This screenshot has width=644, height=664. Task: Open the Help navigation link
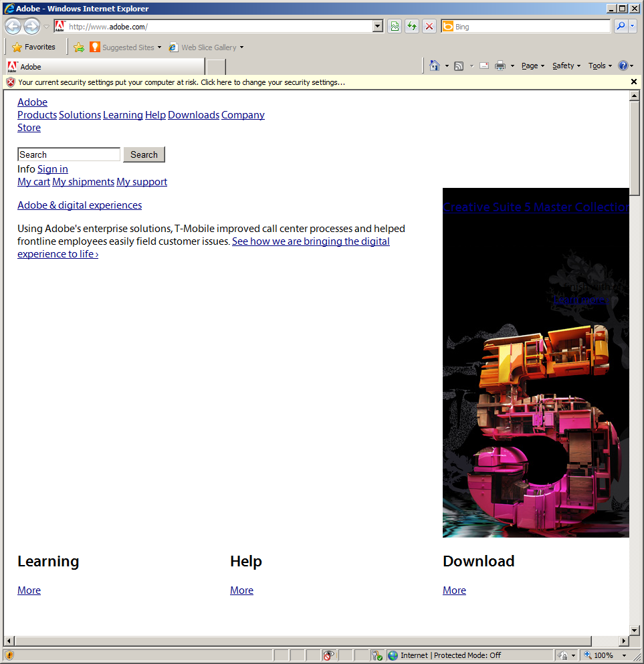tap(155, 115)
